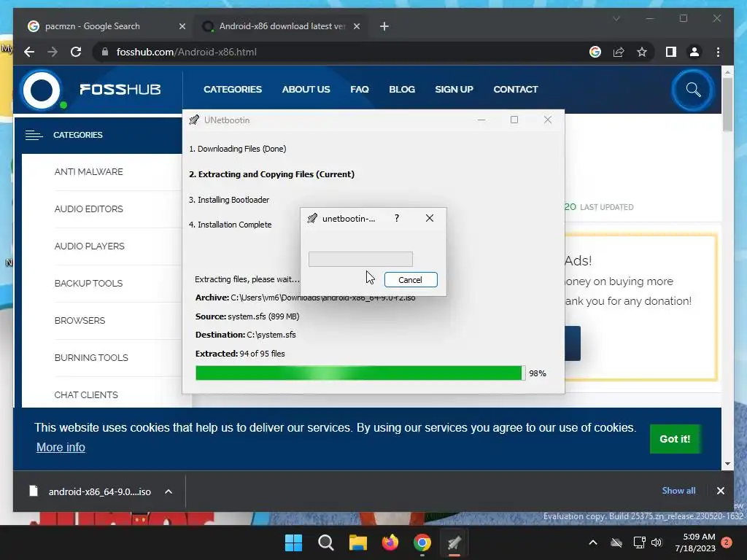This screenshot has height=560, width=747.
Task: Click the address bar URL
Action: point(186,52)
